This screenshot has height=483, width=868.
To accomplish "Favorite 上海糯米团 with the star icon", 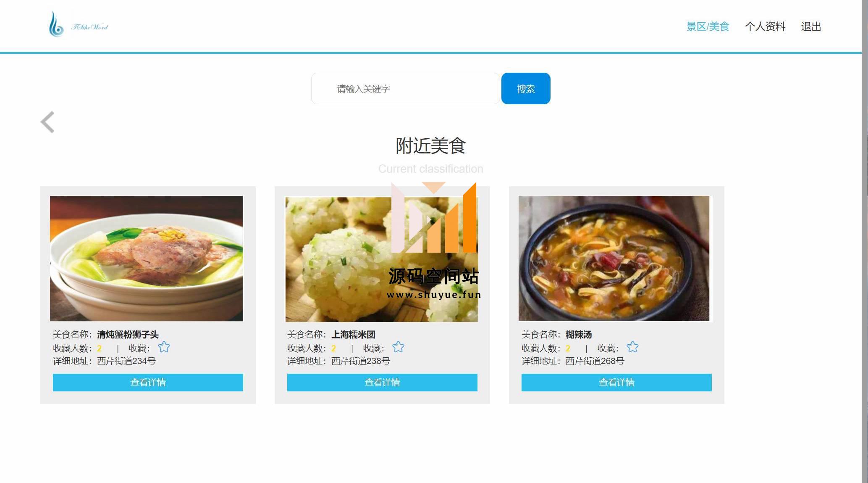I will [x=398, y=347].
